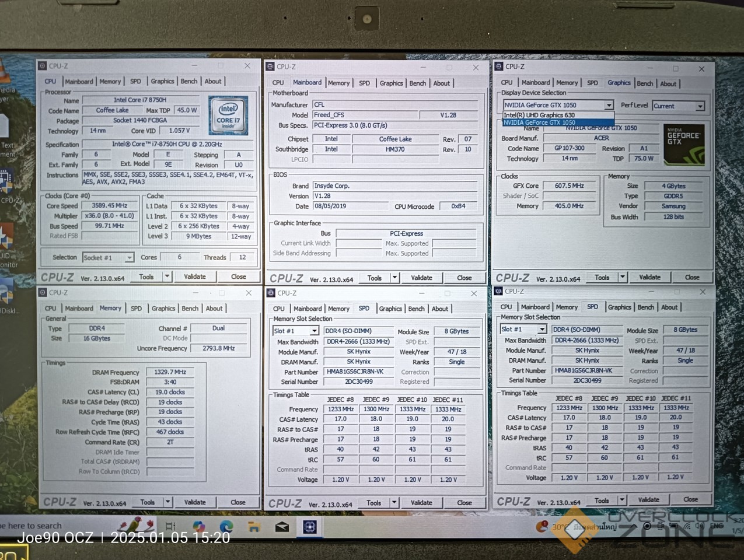The image size is (744, 560).
Task: Click the Task View taskbar icon
Action: coord(170,527)
